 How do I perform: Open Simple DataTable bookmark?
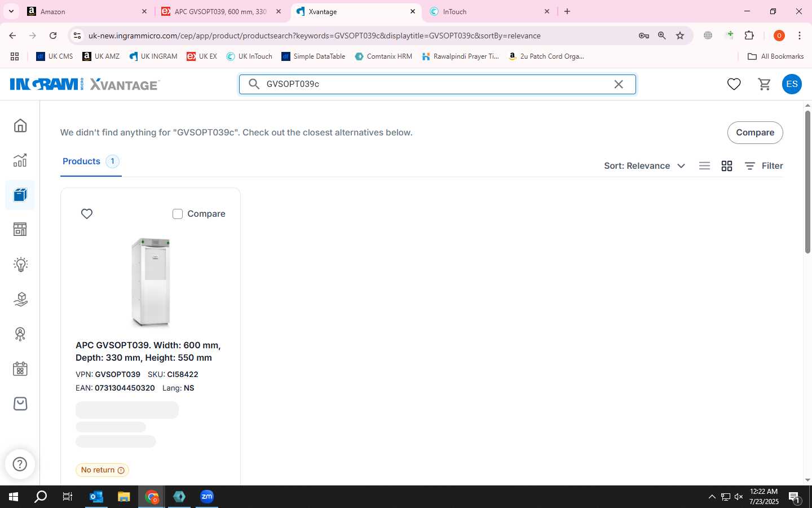[x=314, y=56]
